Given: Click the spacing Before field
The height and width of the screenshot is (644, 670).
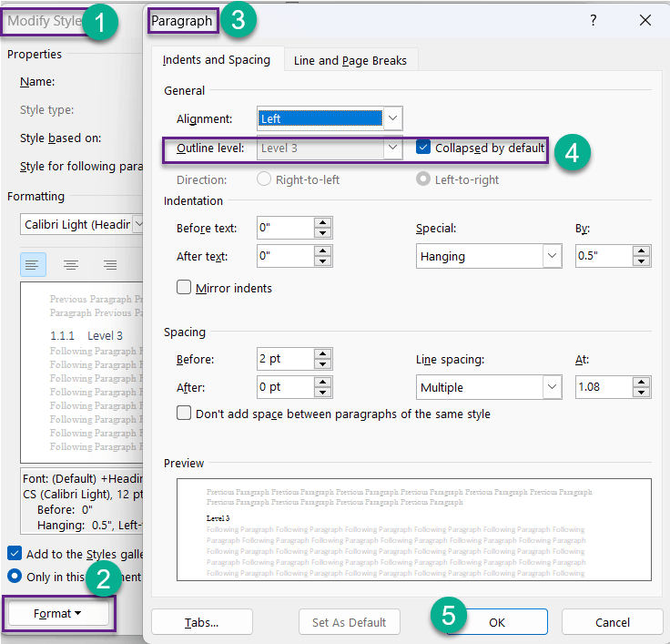Looking at the screenshot, I should pyautogui.click(x=286, y=359).
